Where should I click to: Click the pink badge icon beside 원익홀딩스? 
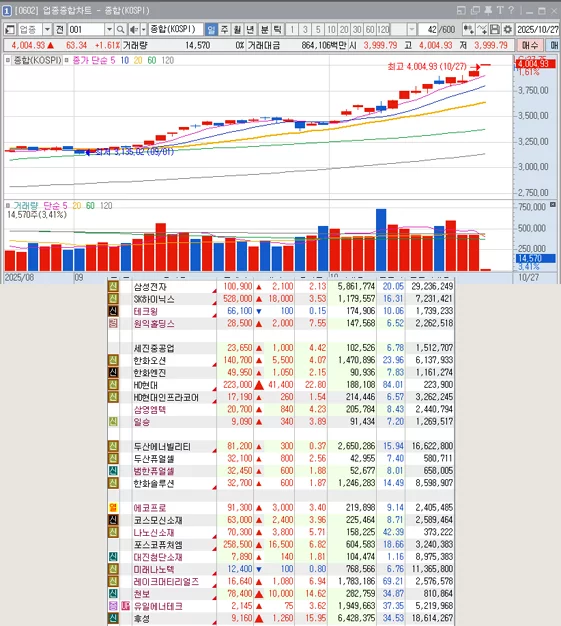(113, 323)
